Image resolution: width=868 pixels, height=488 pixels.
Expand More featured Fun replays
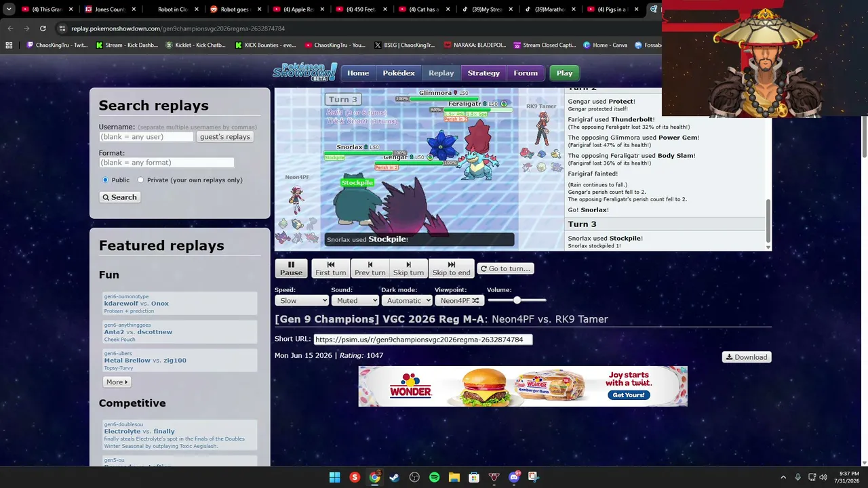117,382
